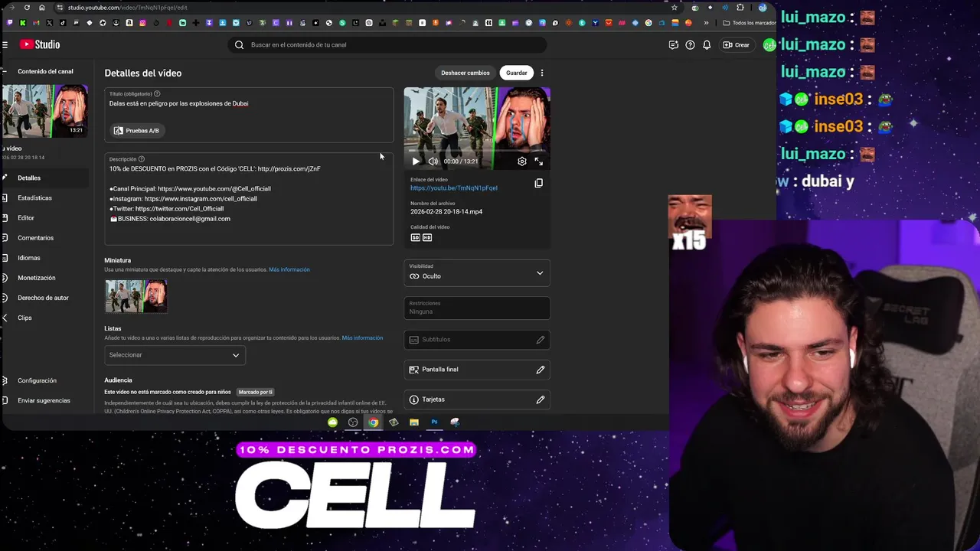
Task: Click the Marcado por ti badge
Action: click(x=255, y=392)
